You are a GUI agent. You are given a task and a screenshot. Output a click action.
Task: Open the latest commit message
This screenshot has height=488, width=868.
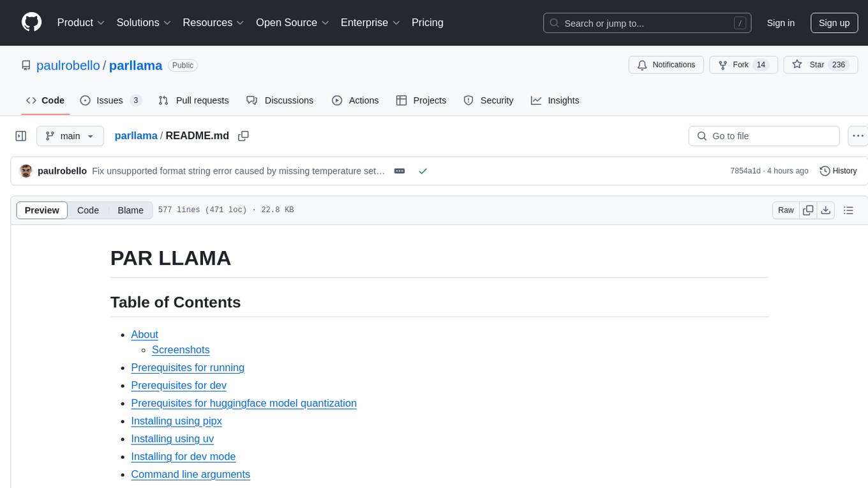(x=239, y=171)
